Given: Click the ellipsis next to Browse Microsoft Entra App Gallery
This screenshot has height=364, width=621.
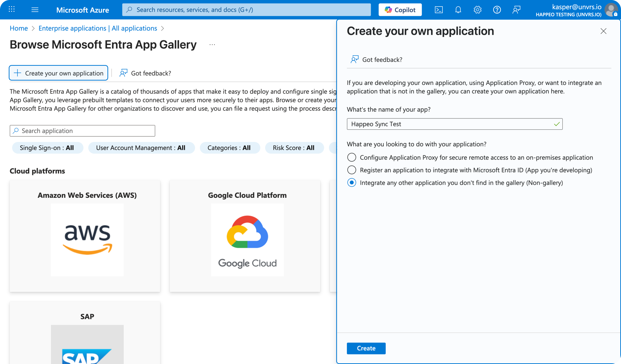Looking at the screenshot, I should click(x=212, y=45).
